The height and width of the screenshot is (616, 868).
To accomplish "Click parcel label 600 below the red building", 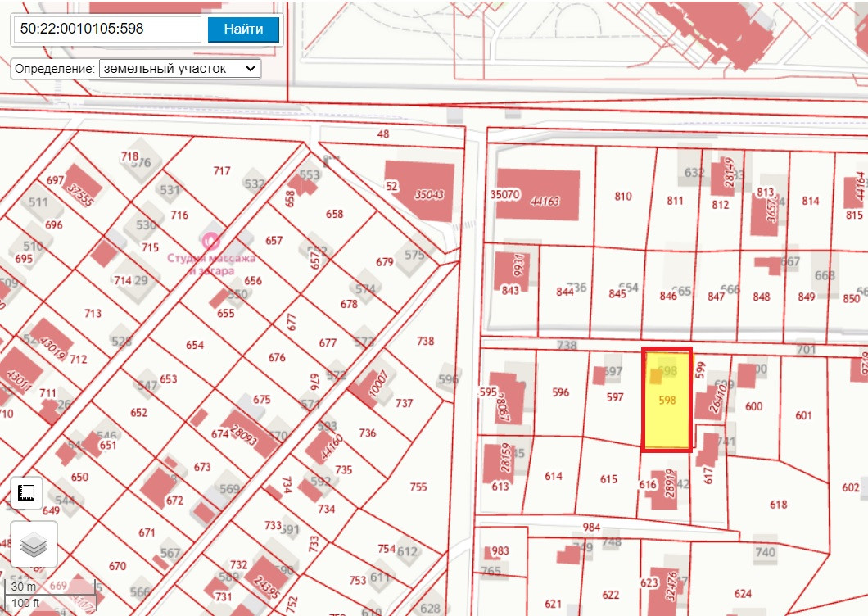I will tap(754, 406).
